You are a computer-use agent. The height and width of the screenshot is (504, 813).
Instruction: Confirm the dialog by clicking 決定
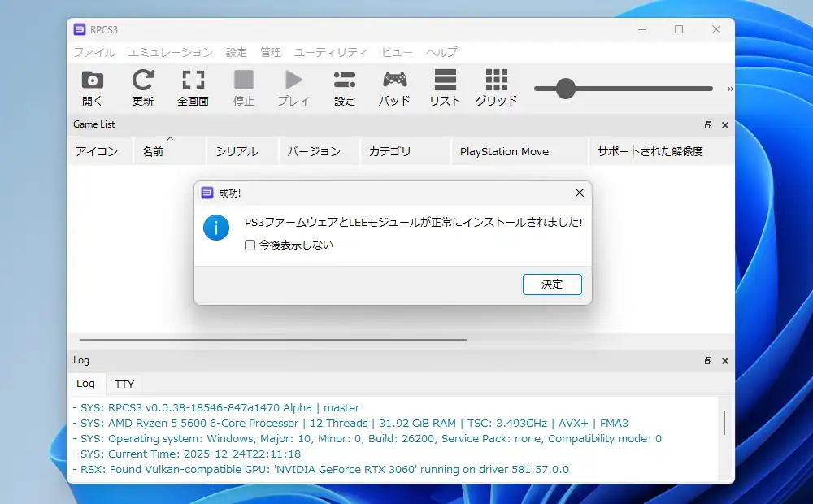tap(552, 285)
